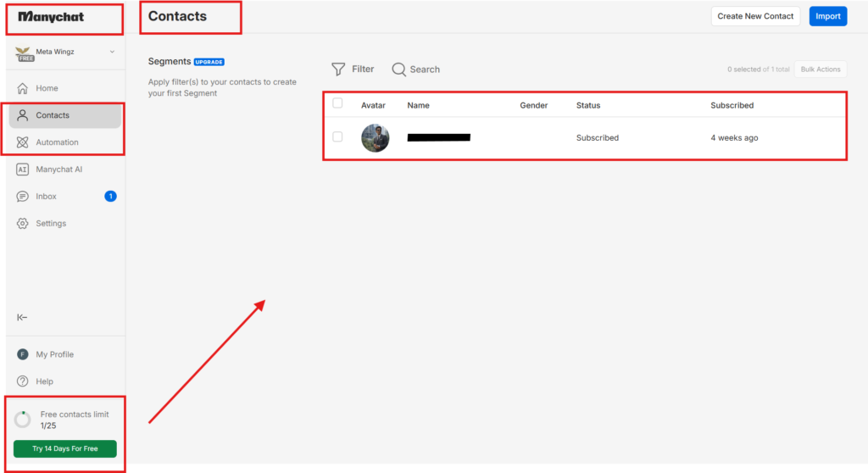Click the Inbox chat bubble icon
Screen dimensions: 868x473
pos(22,197)
